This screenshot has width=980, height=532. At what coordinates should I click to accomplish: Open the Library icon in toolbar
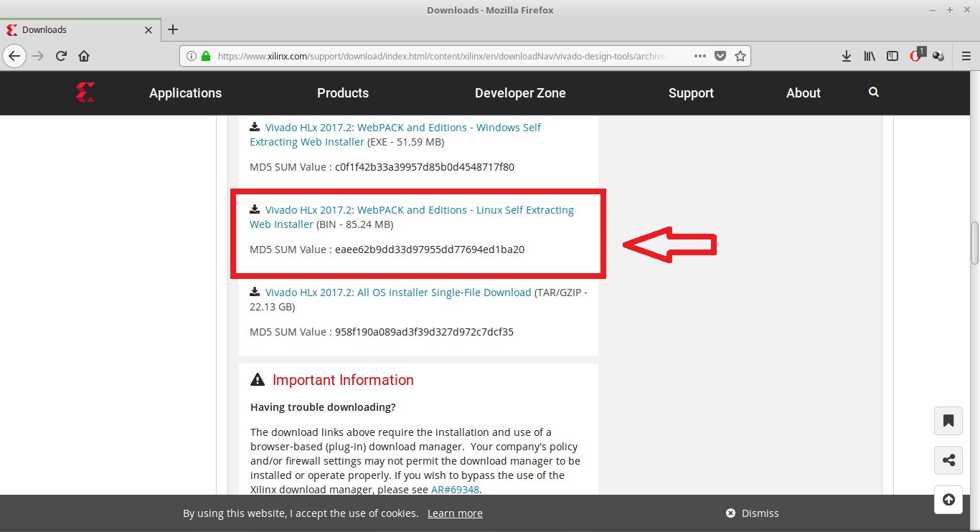(x=870, y=56)
